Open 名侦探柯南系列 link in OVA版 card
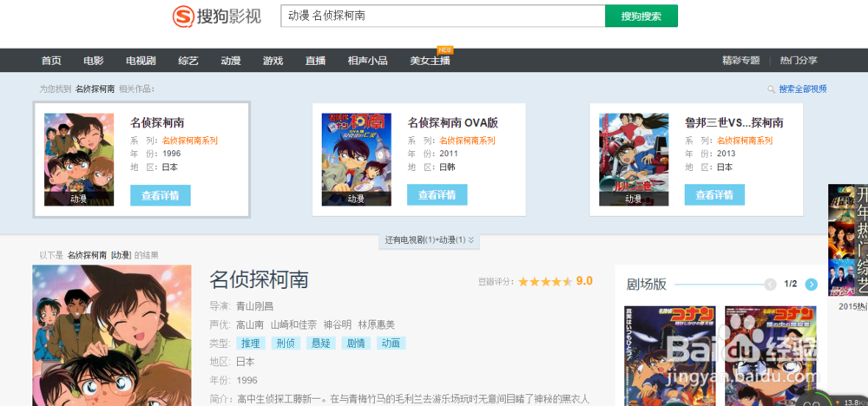The height and width of the screenshot is (406, 868). tap(467, 141)
